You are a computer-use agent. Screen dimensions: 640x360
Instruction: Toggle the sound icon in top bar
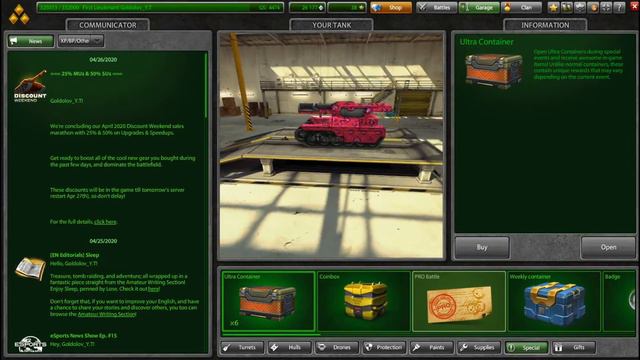[x=593, y=7]
